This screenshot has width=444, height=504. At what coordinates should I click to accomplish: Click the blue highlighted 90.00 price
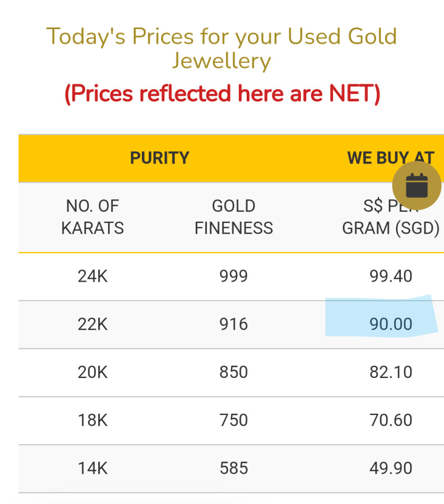391,324
